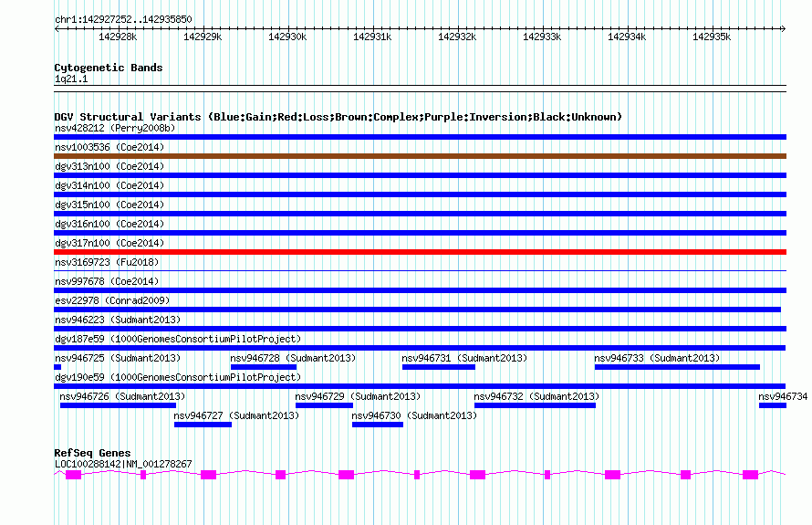Select the brown nsv1003536 complex variant bar

420,156
